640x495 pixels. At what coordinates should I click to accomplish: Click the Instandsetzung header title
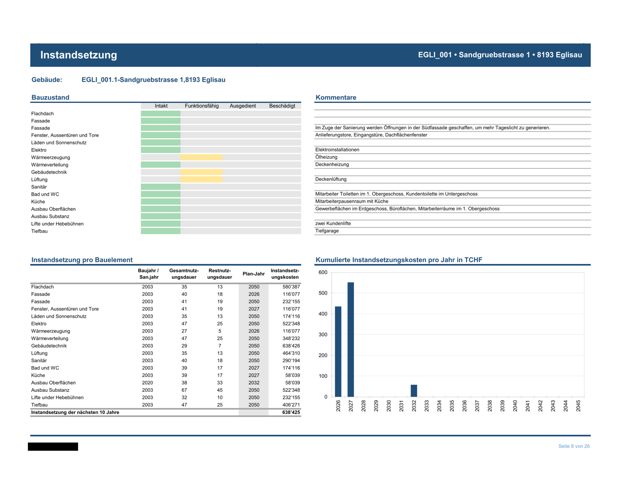coord(78,55)
